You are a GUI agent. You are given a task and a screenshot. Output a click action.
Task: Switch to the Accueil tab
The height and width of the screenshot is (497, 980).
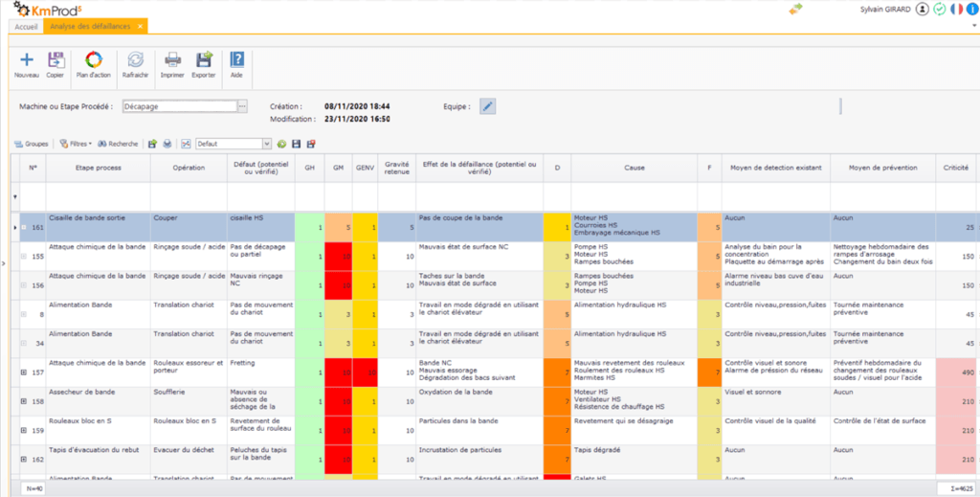click(26, 27)
